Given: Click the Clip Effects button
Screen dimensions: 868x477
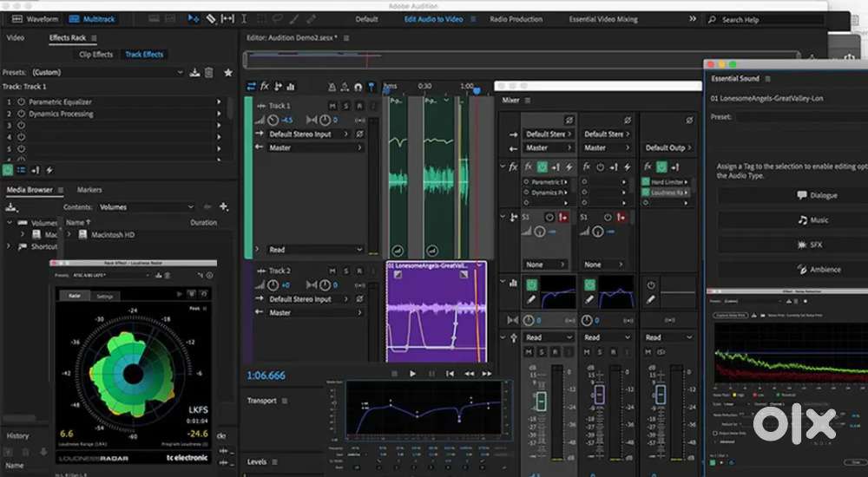Looking at the screenshot, I should (95, 55).
